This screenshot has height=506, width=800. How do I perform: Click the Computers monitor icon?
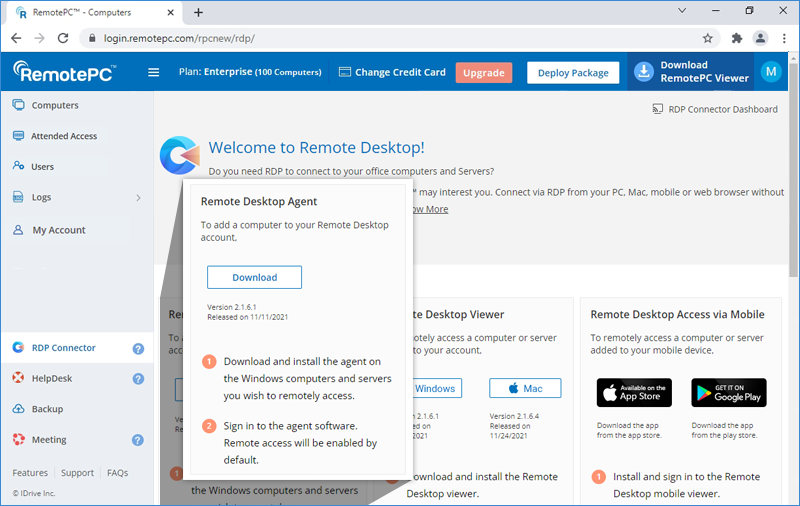[18, 105]
